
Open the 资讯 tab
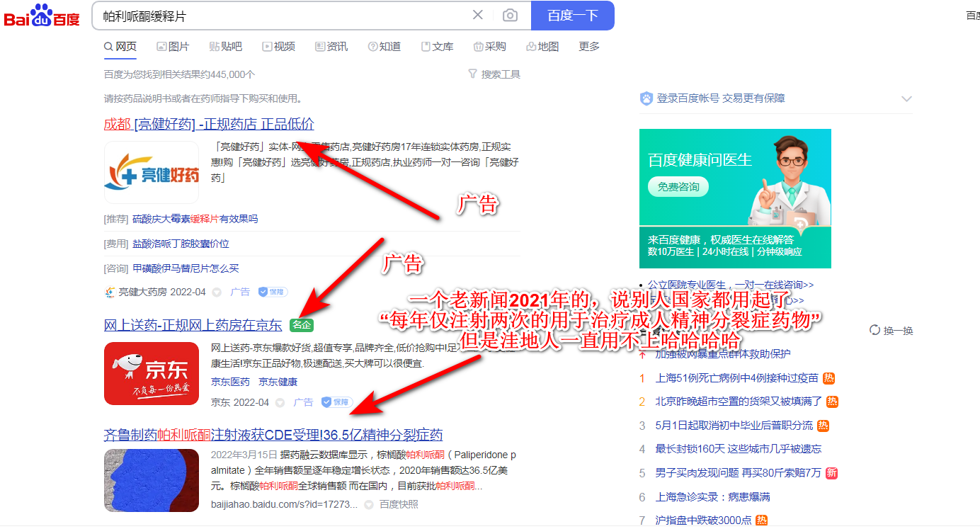(x=331, y=47)
